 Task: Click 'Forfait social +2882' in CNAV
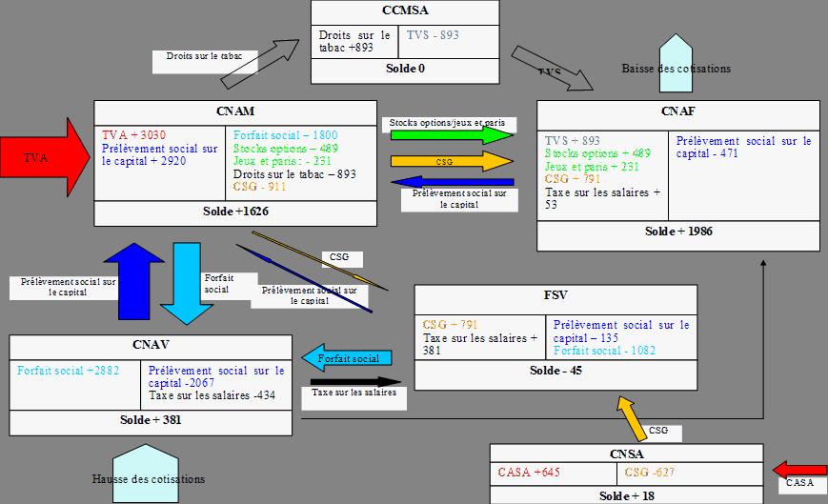(x=68, y=371)
